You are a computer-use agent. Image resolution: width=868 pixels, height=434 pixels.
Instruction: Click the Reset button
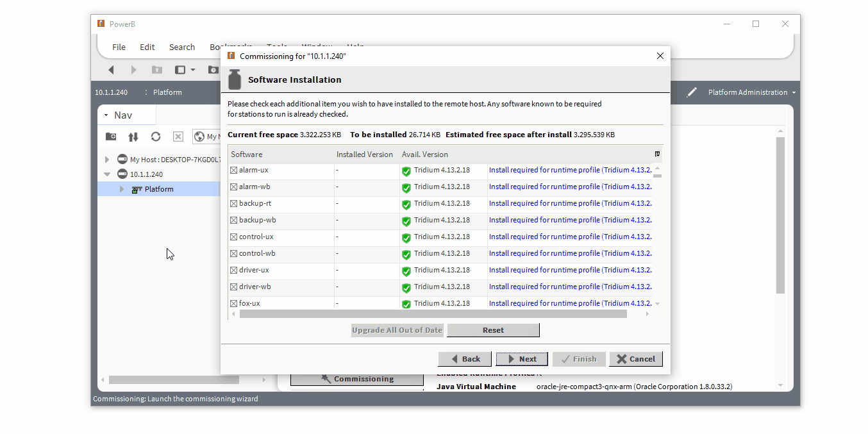493,330
